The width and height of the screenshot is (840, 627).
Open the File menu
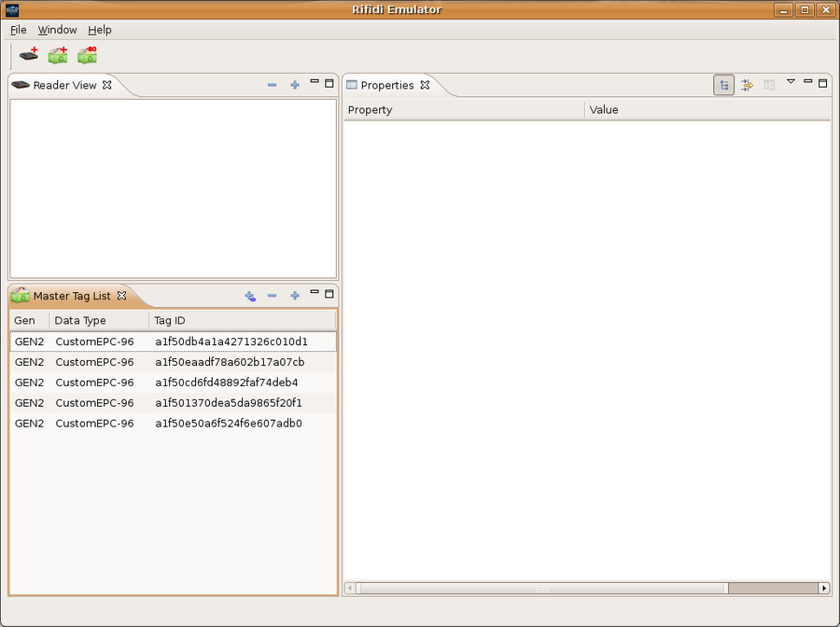tap(18, 30)
